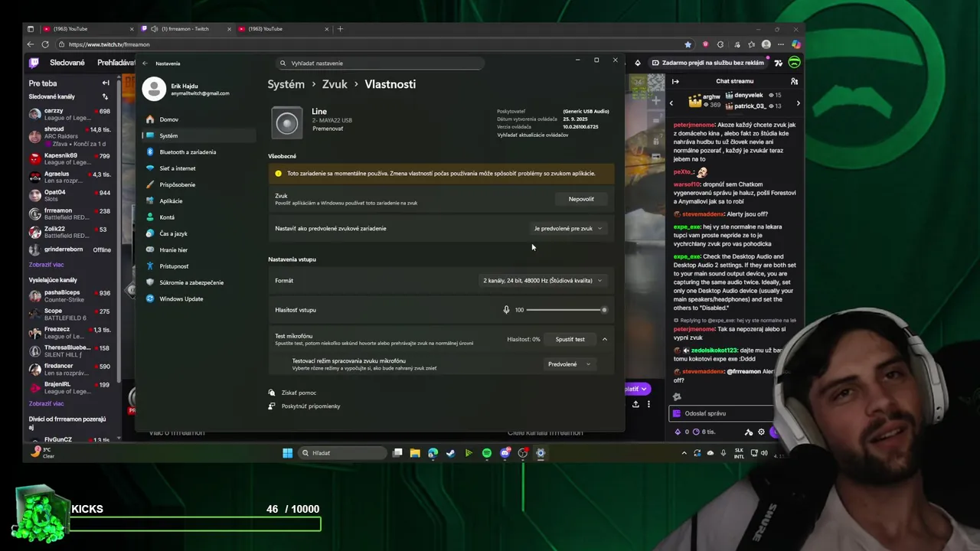
Task: Open Prístupnosť settings page
Action: pyautogui.click(x=198, y=266)
